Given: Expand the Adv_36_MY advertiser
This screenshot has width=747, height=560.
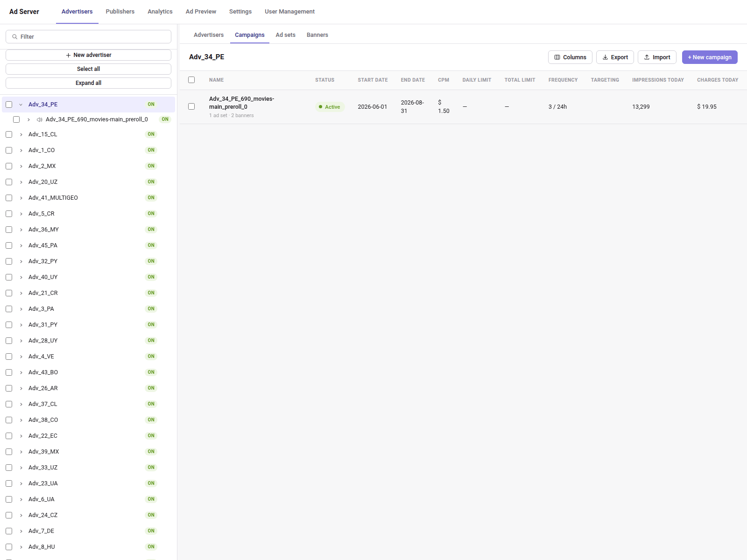Looking at the screenshot, I should [x=21, y=230].
